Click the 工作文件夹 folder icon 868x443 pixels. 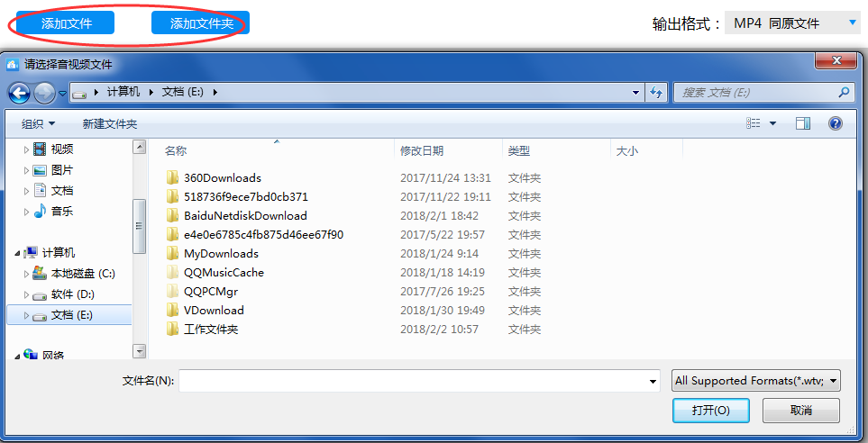point(173,329)
